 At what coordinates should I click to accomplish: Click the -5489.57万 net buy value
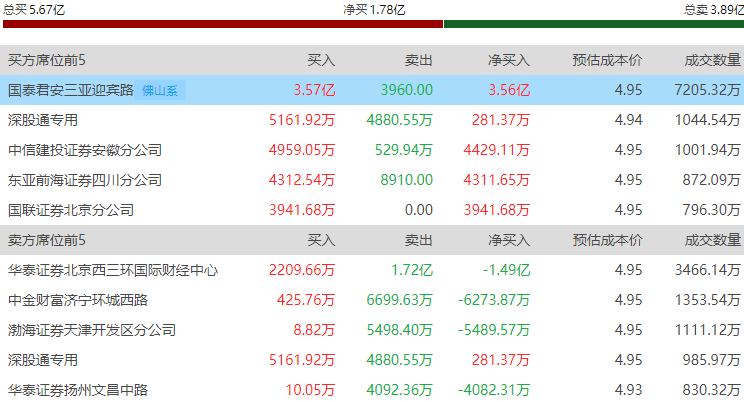(x=494, y=330)
